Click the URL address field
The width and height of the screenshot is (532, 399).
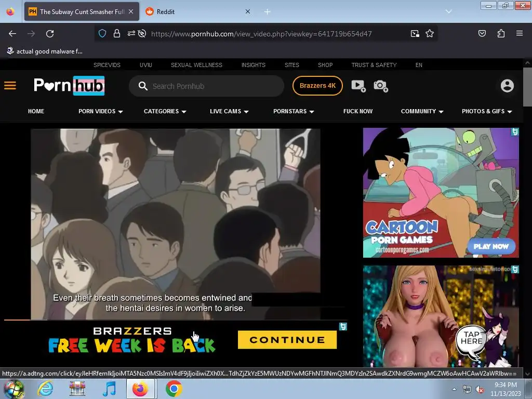pos(261,34)
